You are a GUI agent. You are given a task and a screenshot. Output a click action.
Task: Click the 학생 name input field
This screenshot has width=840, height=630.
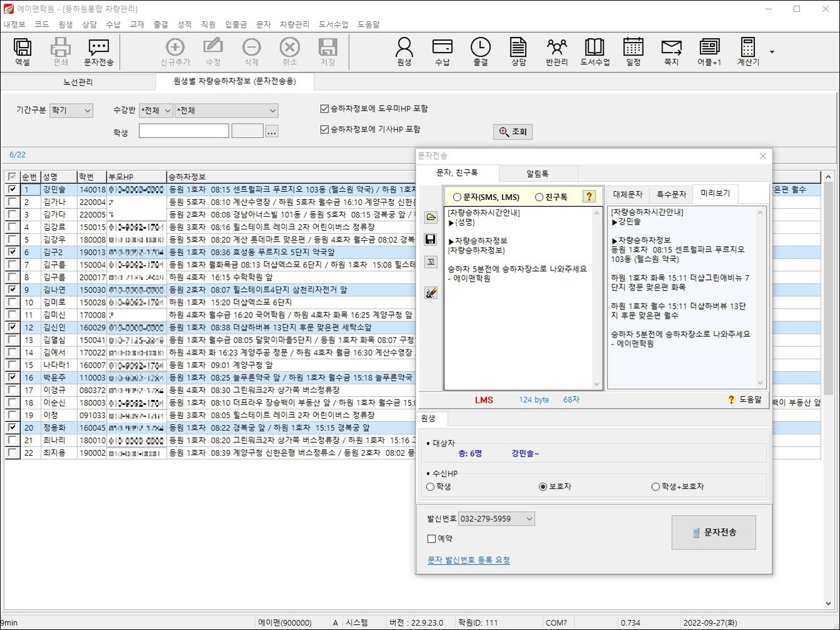pyautogui.click(x=184, y=131)
